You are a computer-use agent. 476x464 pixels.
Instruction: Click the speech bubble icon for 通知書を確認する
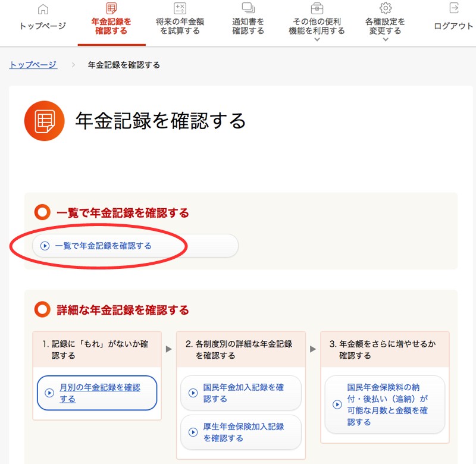248,8
